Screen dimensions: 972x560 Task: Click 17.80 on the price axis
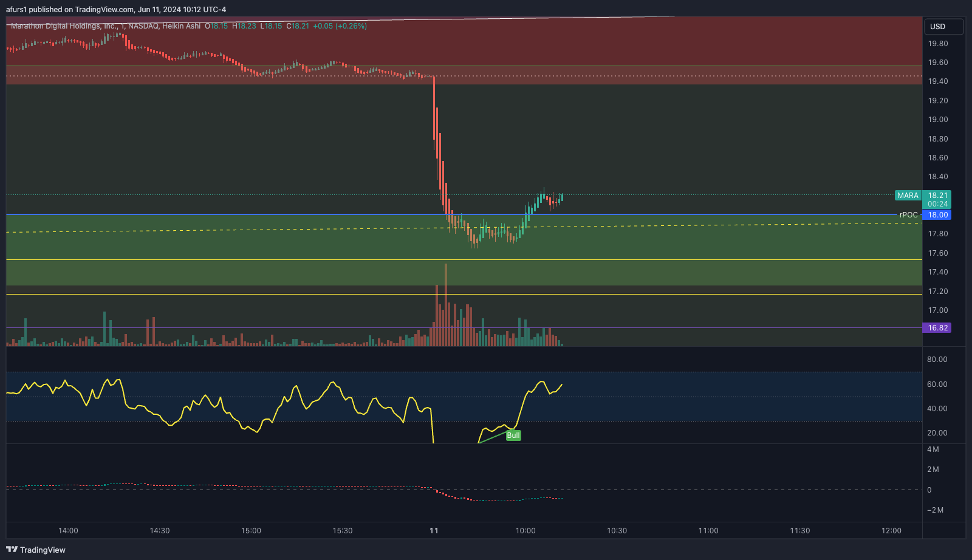coord(938,234)
